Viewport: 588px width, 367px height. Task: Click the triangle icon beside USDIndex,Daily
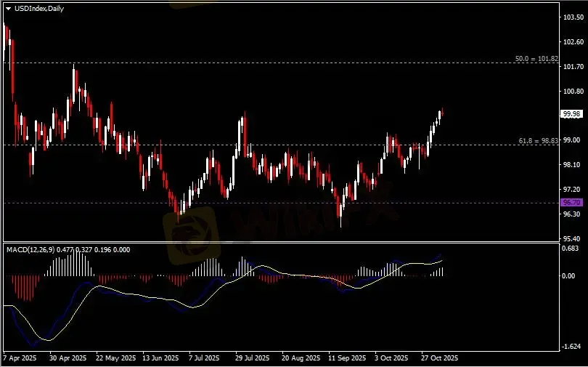tap(8, 8)
